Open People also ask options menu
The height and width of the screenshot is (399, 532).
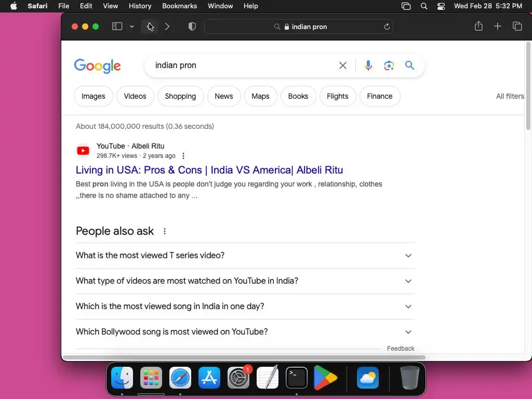165,231
